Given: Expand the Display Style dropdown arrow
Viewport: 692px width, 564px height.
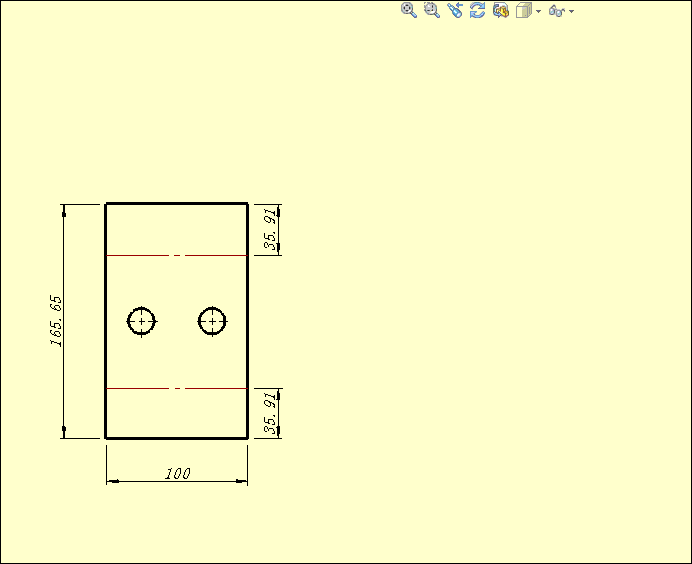Looking at the screenshot, I should (x=538, y=11).
